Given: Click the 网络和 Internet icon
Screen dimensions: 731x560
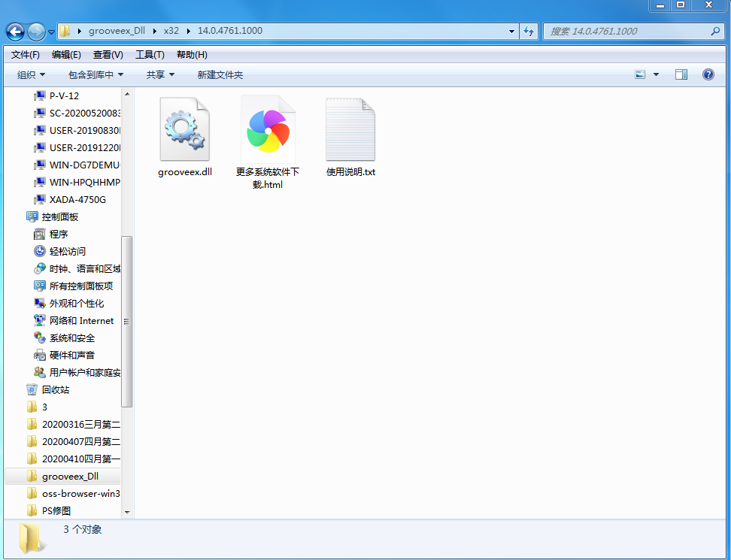Looking at the screenshot, I should (x=40, y=320).
